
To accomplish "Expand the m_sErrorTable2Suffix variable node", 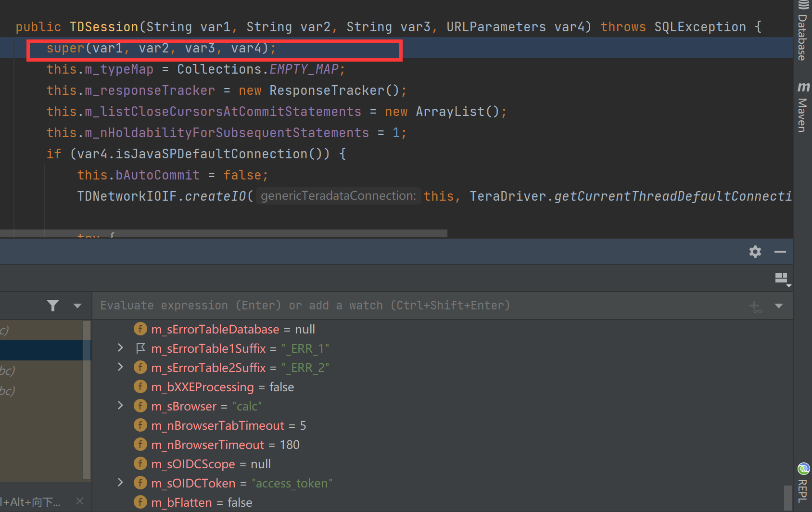I will point(120,367).
